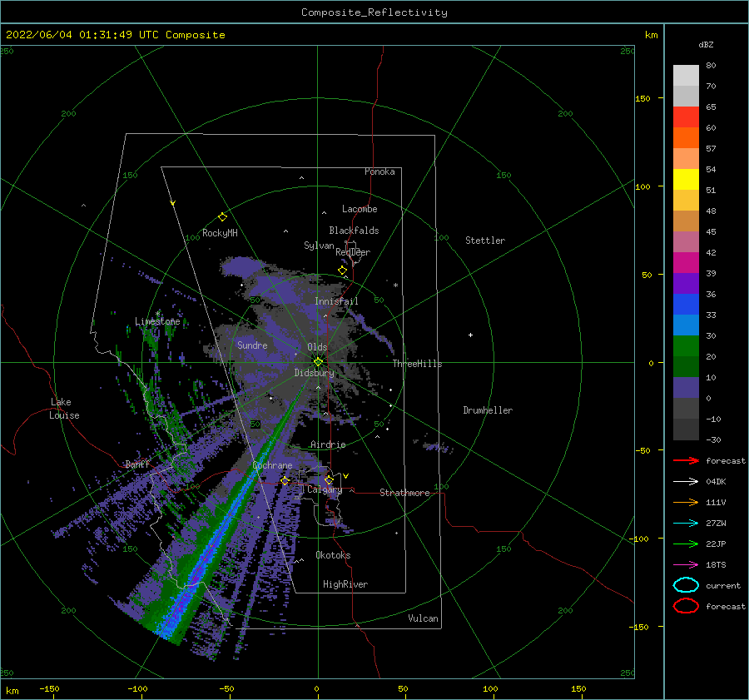The width and height of the screenshot is (749, 700).
Task: Click the yellow diamond marker near RockyMH
Action: (222, 217)
